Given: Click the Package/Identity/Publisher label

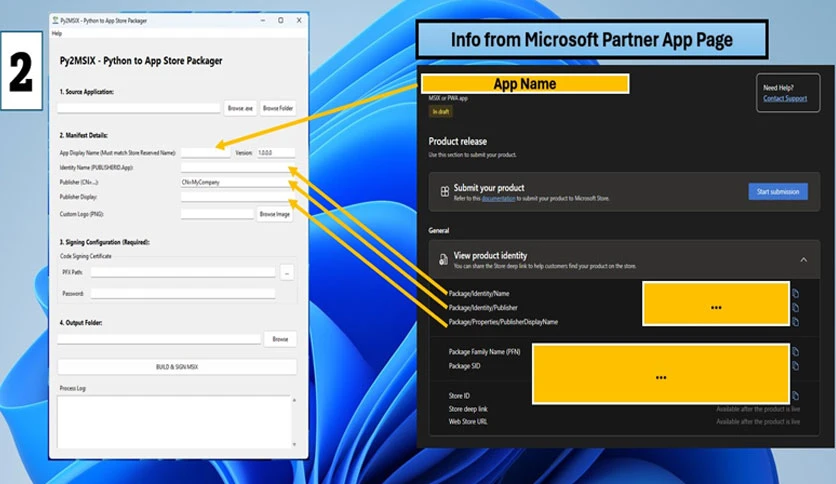Looking at the screenshot, I should click(x=483, y=308).
